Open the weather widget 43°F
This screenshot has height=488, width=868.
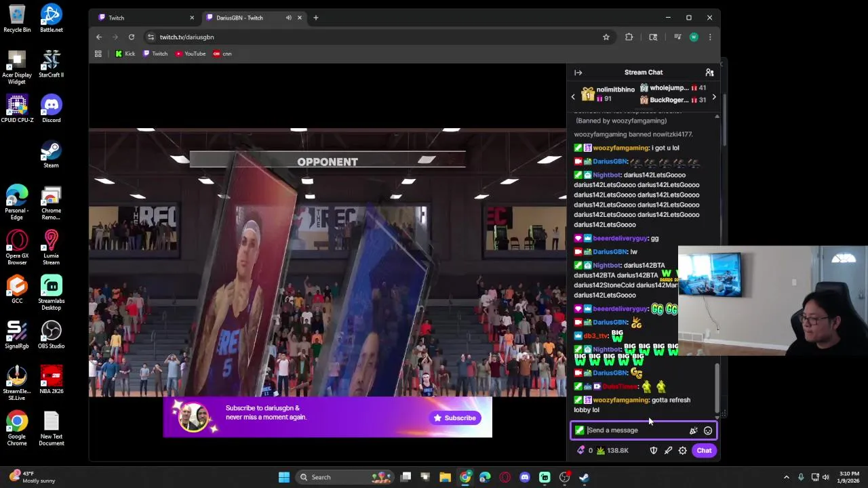tap(31, 477)
